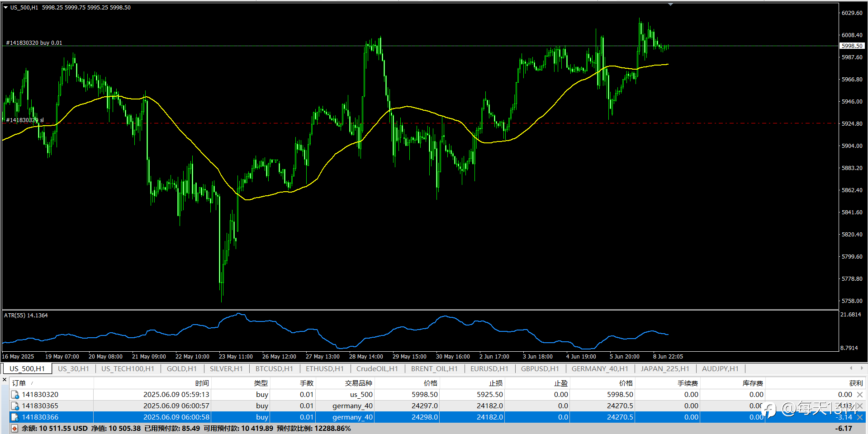The height and width of the screenshot is (434, 868).
Task: Open the BTCUSD,H1 chart tab
Action: tap(274, 369)
